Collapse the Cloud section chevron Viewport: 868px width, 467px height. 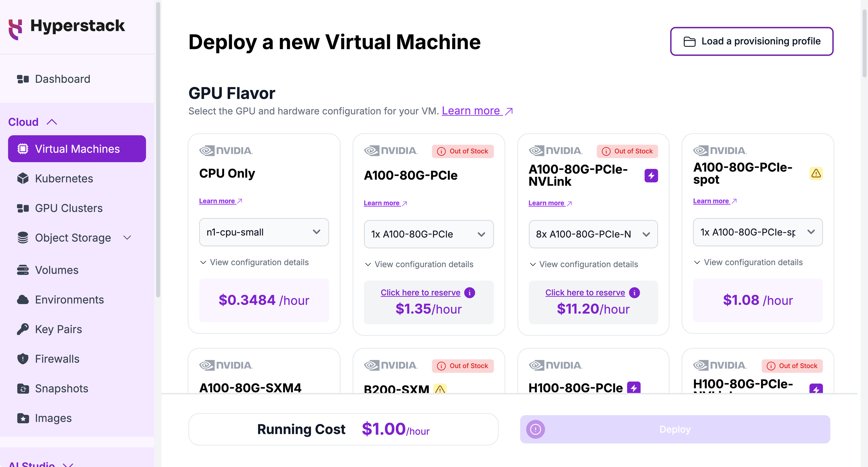[x=52, y=122]
